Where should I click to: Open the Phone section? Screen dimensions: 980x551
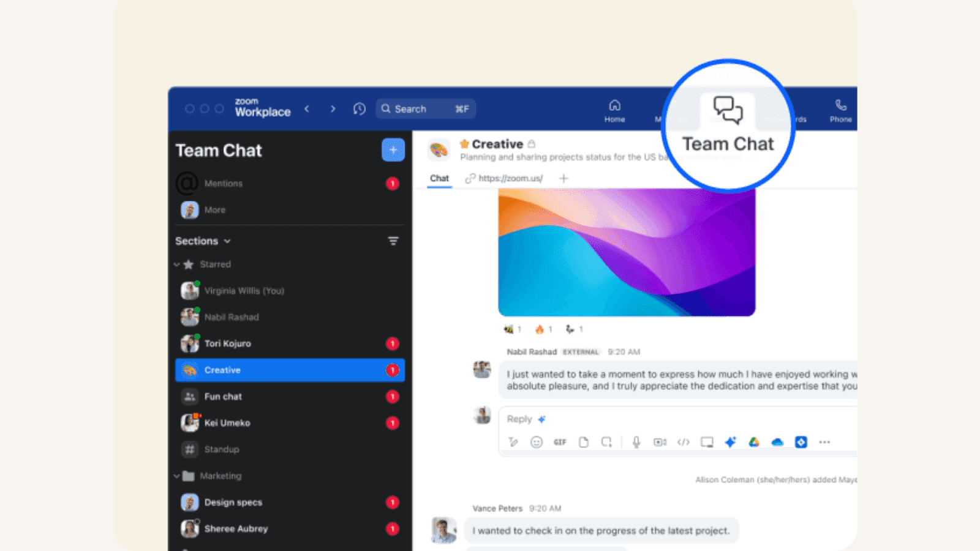840,109
